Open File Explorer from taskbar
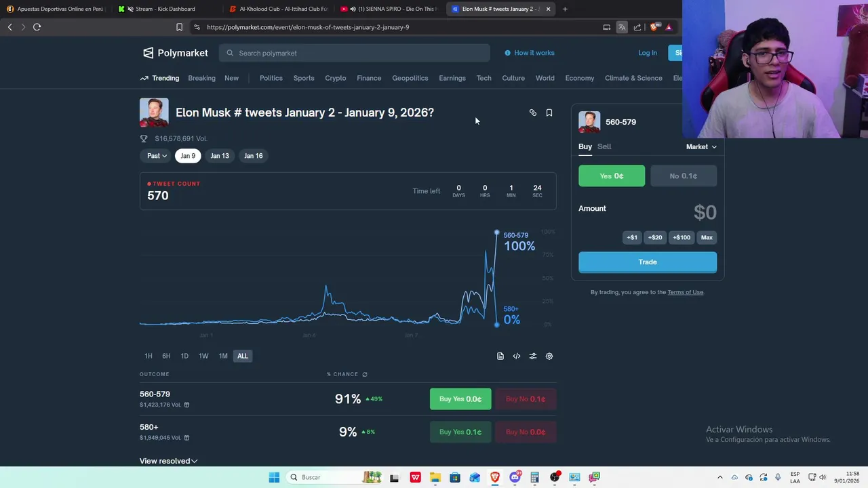868x488 pixels. point(435,477)
